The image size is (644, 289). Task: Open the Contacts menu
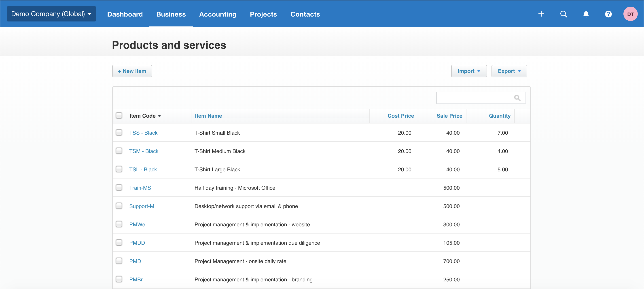pyautogui.click(x=305, y=14)
